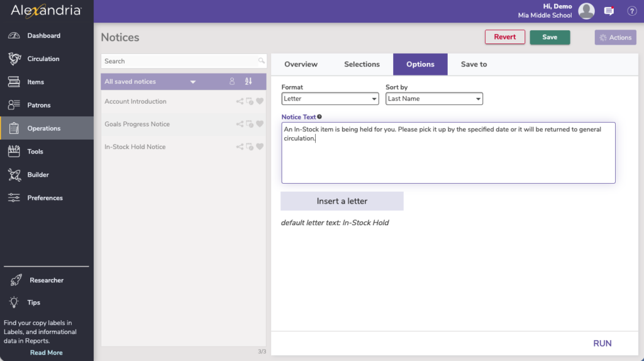Viewport: 644px width, 361px height.
Task: Open Circulation in the sidebar
Action: pyautogui.click(x=43, y=59)
